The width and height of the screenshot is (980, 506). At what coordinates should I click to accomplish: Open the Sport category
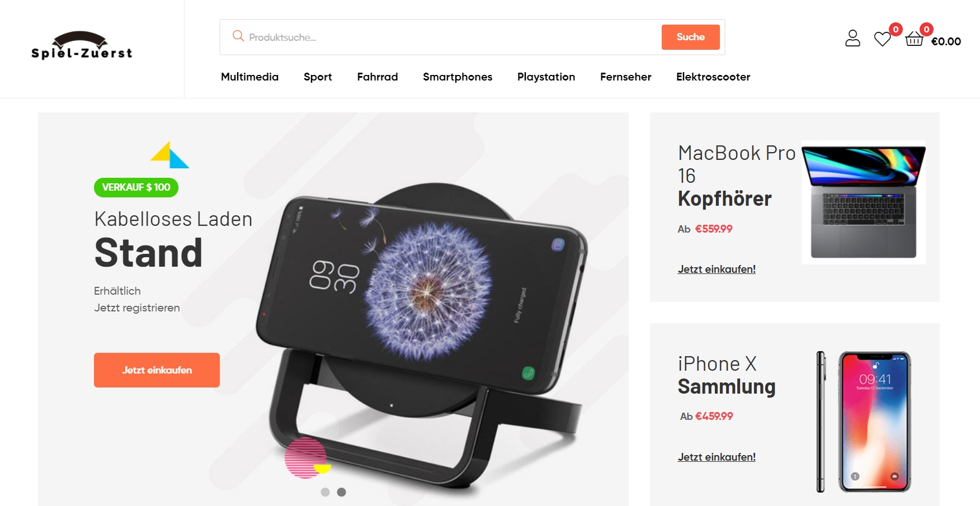tap(318, 77)
